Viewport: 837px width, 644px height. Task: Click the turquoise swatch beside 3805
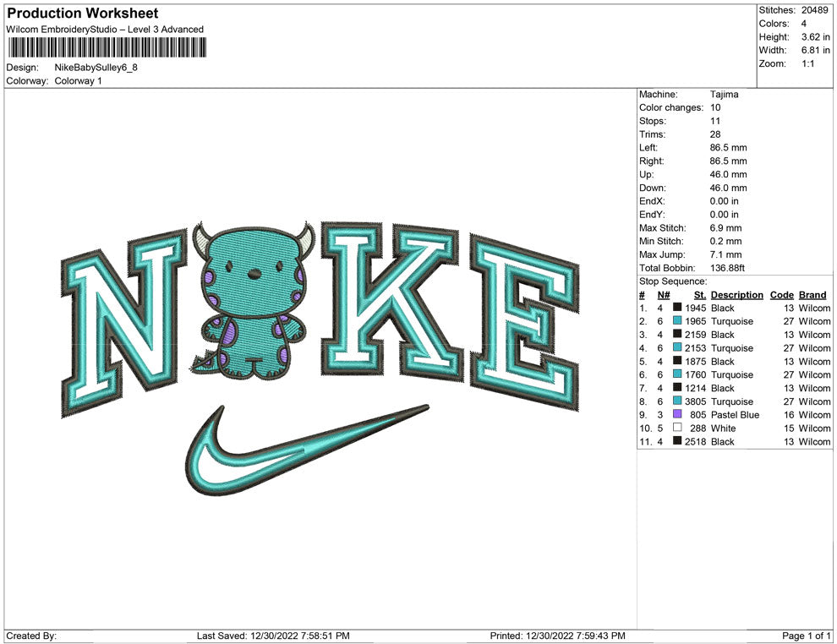tap(677, 401)
